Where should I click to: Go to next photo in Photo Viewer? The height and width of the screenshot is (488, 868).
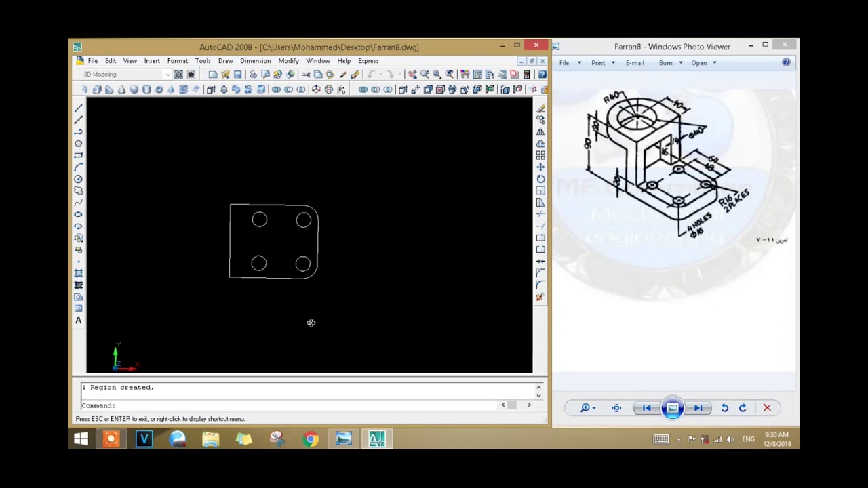(698, 408)
